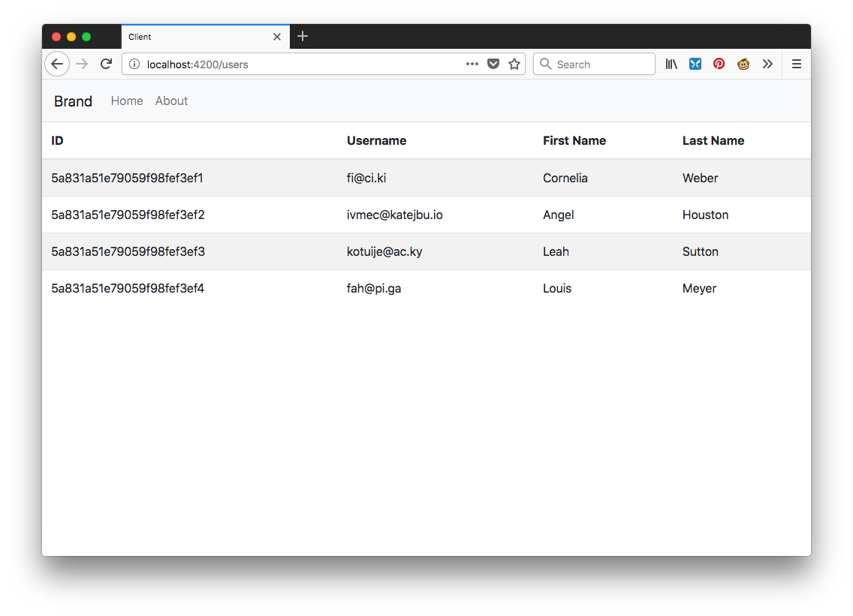Focus the browser Search field

tap(601, 65)
